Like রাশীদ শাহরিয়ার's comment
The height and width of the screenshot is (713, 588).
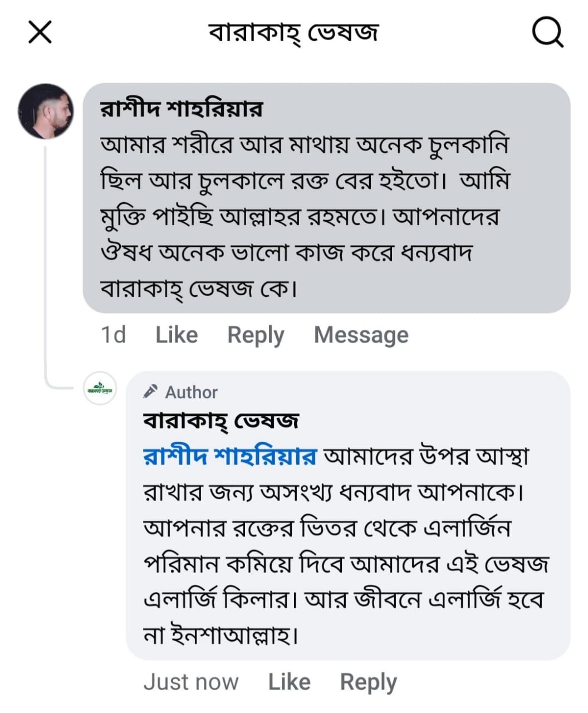177,335
